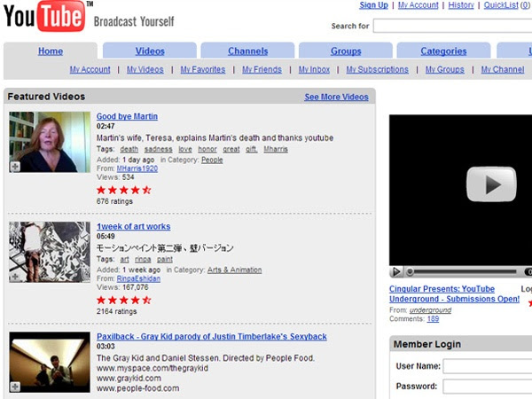532x399 pixels.
Task: Open My Inbox sub-navigation link
Action: point(314,69)
